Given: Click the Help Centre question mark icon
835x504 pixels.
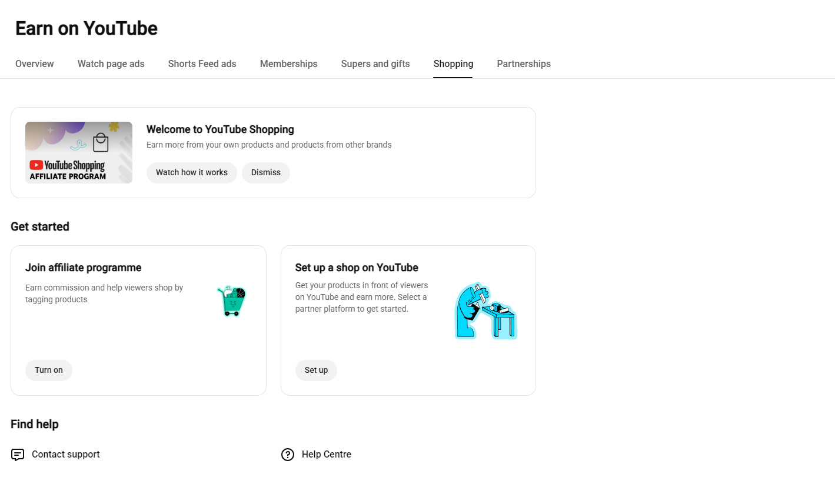Looking at the screenshot, I should [288, 455].
